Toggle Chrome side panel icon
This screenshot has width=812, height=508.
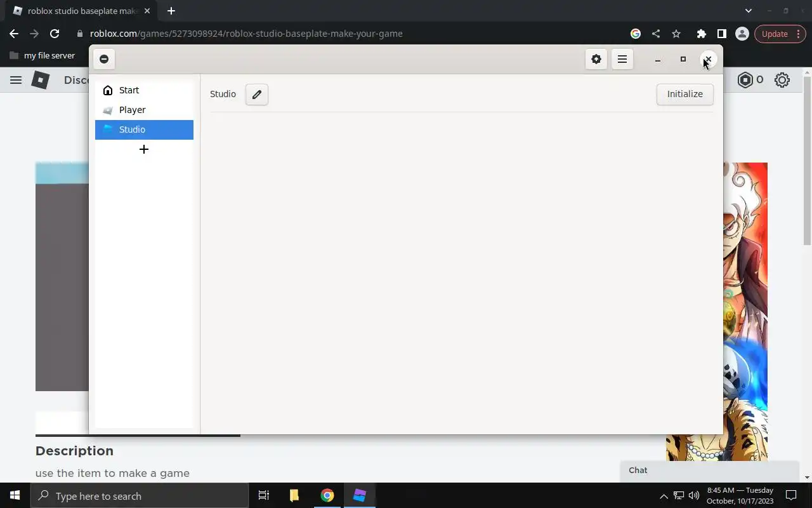pyautogui.click(x=721, y=34)
